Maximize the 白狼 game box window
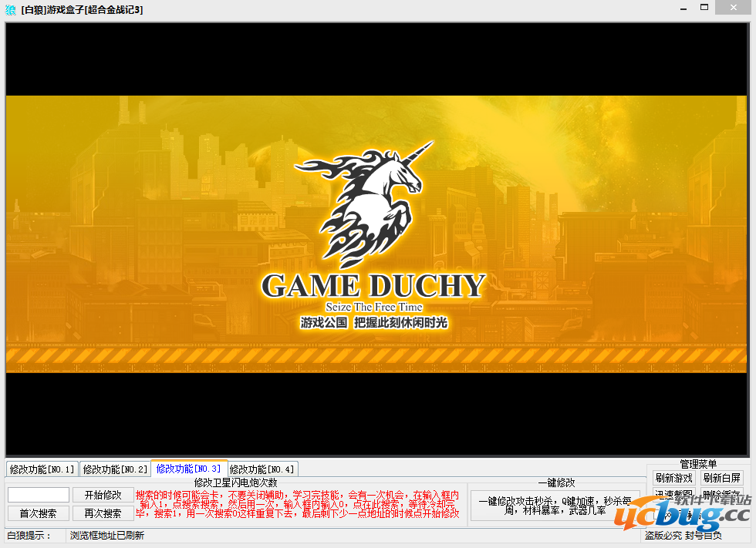Screen dimensions: 756x548 pyautogui.click(x=704, y=8)
